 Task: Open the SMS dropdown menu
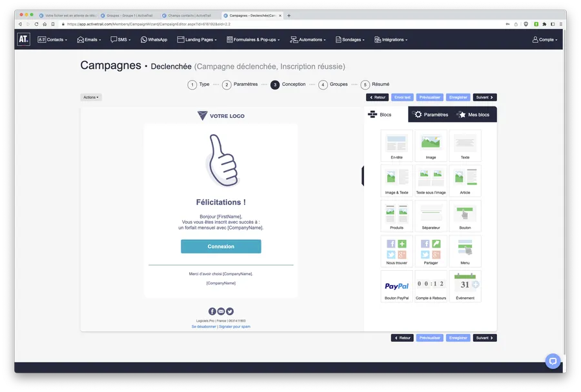pyautogui.click(x=121, y=39)
